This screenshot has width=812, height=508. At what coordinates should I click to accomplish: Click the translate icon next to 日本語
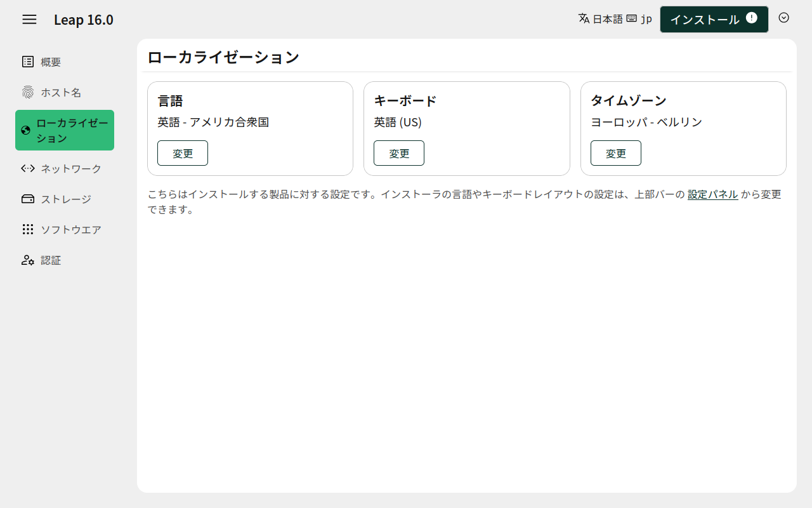[584, 18]
